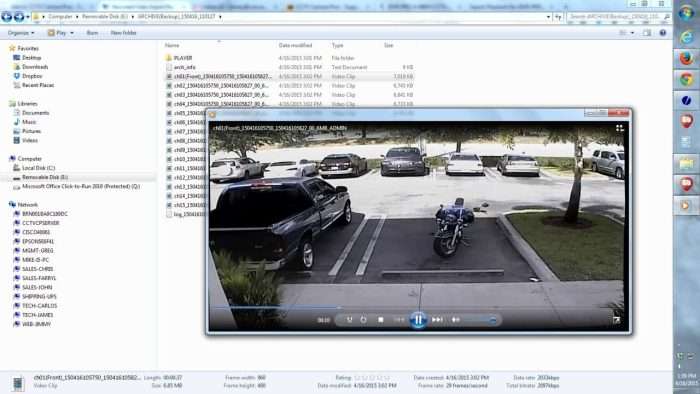Screen dimensions: 700x394
Task: Create a New folder
Action: pyautogui.click(x=123, y=33)
